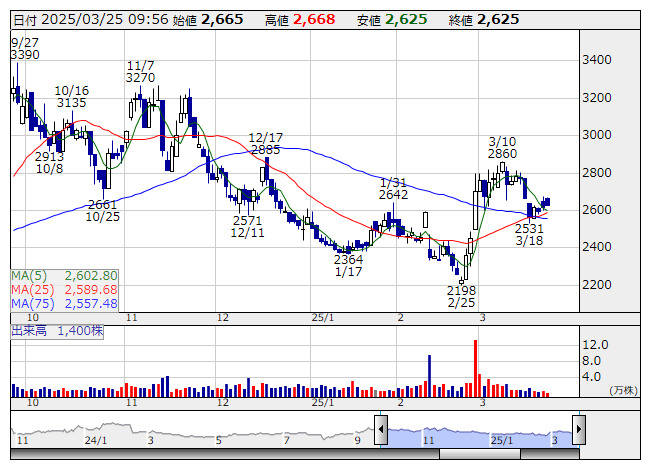Click the MA(5) legend value 2,602.80

click(x=91, y=276)
